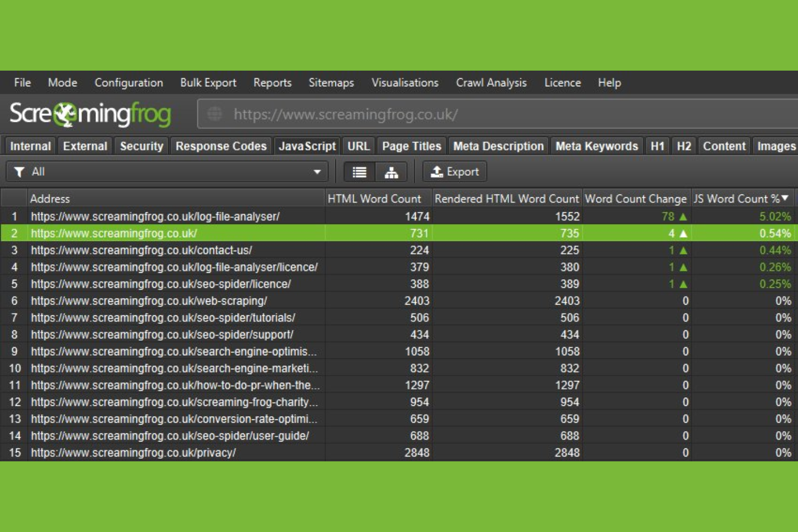Toggle back to the list view mode
The image size is (798, 532).
click(x=359, y=171)
